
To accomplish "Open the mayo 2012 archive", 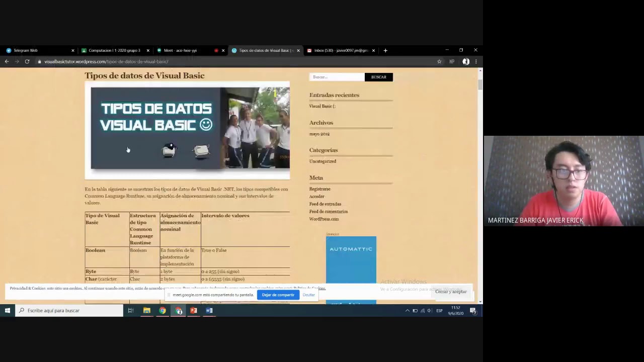I will (x=319, y=134).
